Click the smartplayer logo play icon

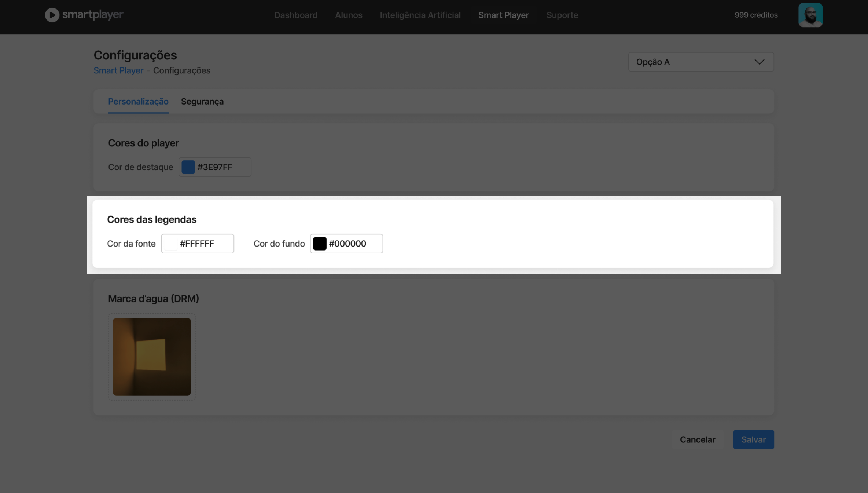52,15
